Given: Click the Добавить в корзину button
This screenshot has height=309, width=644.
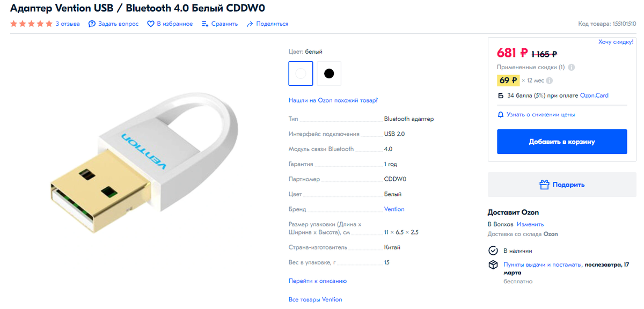Looking at the screenshot, I should (x=562, y=142).
